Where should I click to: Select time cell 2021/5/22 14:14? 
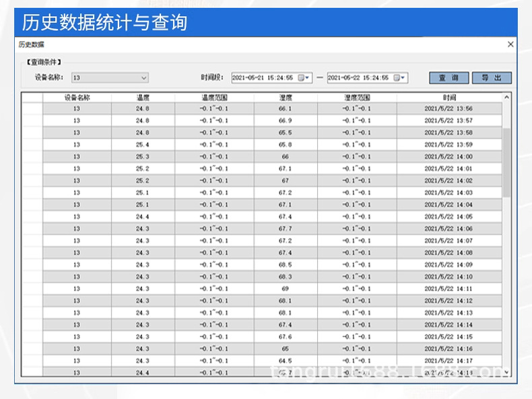coord(449,325)
